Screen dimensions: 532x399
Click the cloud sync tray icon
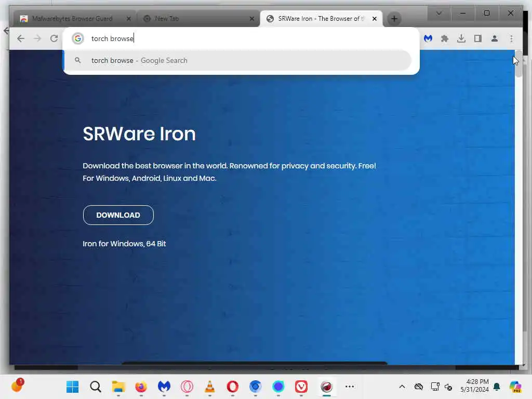pyautogui.click(x=419, y=387)
